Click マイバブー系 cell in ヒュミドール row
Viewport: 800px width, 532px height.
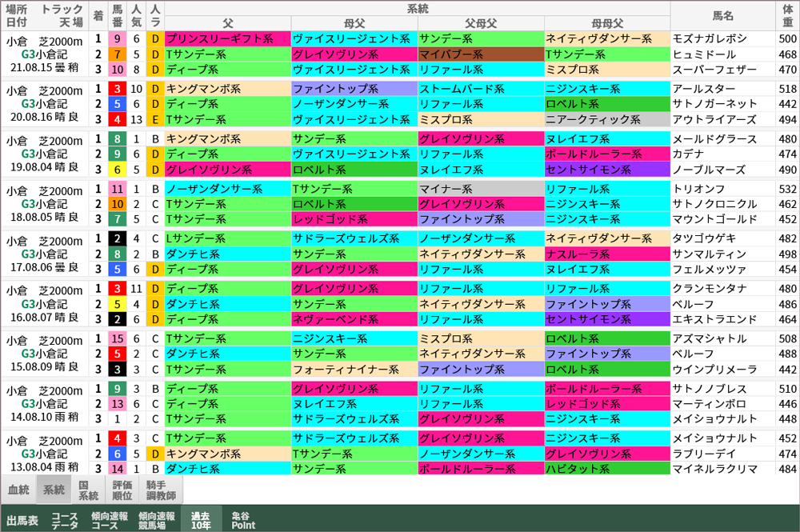(x=481, y=54)
